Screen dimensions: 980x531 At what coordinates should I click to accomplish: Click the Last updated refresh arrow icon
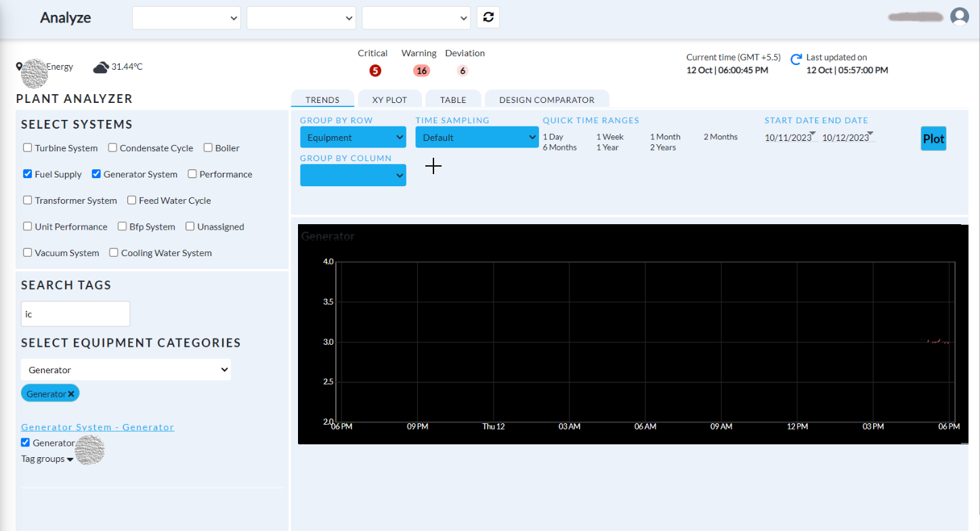[796, 60]
